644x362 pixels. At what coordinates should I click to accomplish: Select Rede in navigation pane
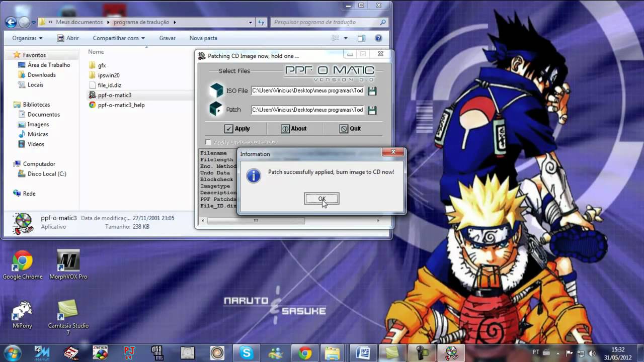point(29,194)
